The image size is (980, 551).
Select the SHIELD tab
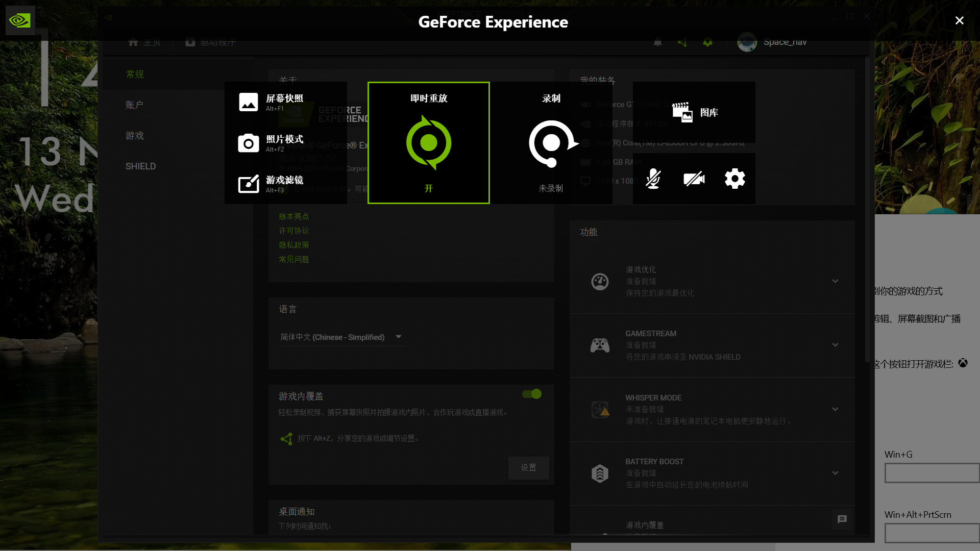pyautogui.click(x=141, y=166)
